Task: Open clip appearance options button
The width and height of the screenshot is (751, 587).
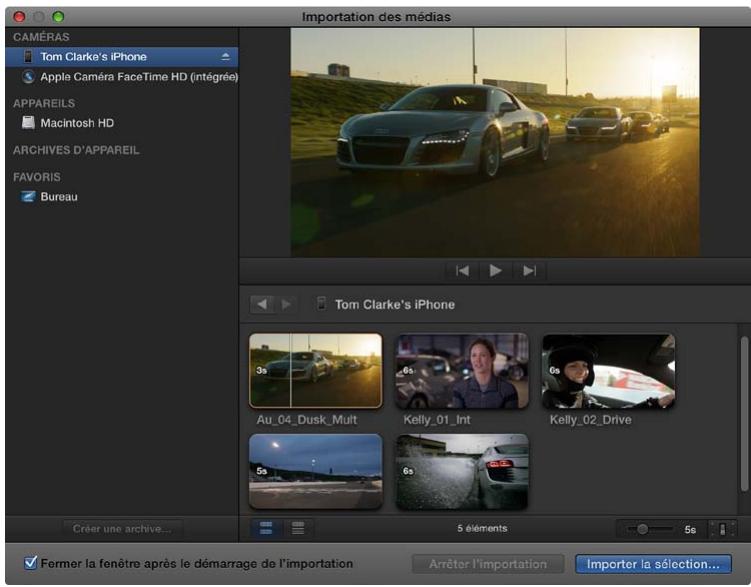Action: 722,529
